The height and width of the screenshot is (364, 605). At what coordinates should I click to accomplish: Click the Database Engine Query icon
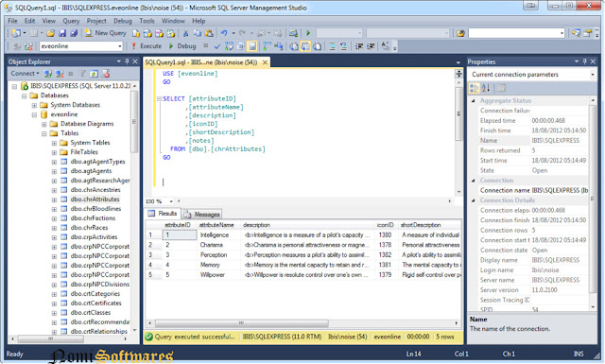136,33
